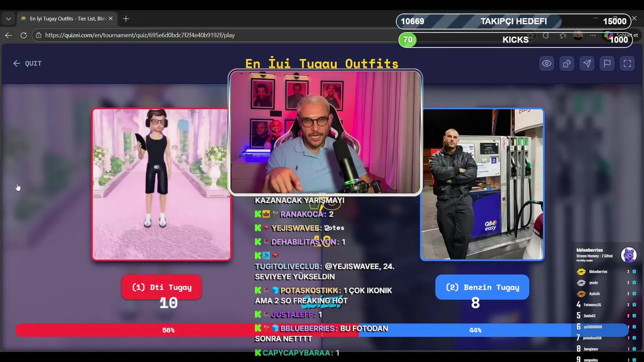Select the Benzin Tugay gas station photo

click(x=482, y=185)
